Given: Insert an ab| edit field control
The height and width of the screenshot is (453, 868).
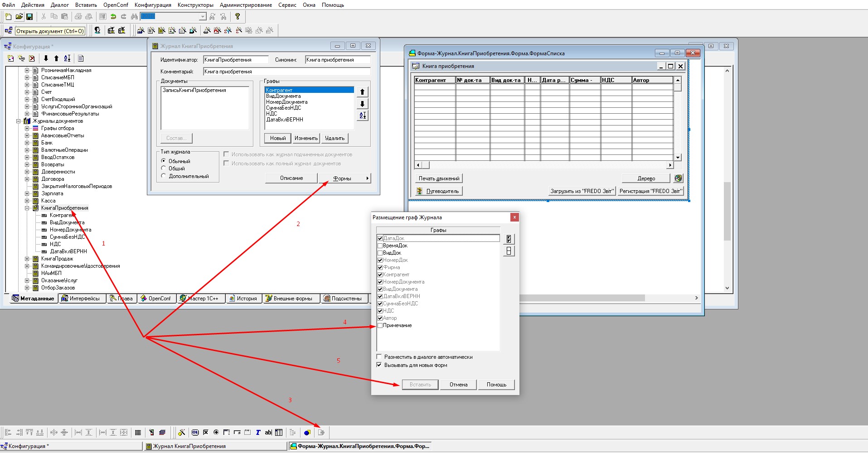Looking at the screenshot, I should [x=268, y=433].
